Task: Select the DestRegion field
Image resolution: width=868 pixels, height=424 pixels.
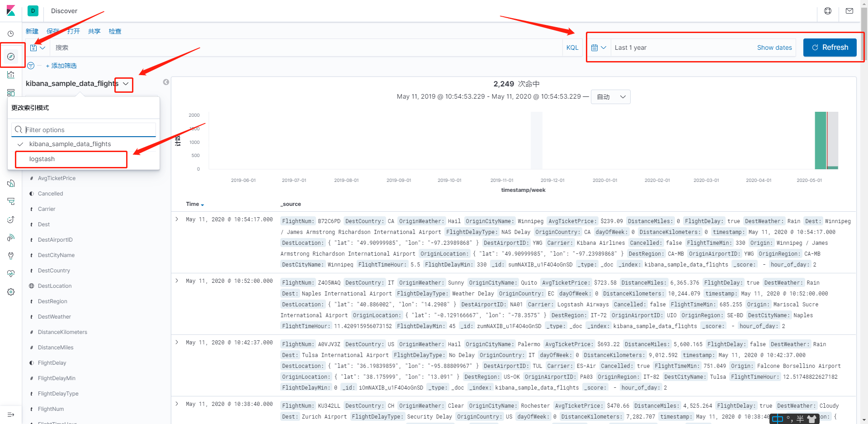Action: (x=52, y=301)
